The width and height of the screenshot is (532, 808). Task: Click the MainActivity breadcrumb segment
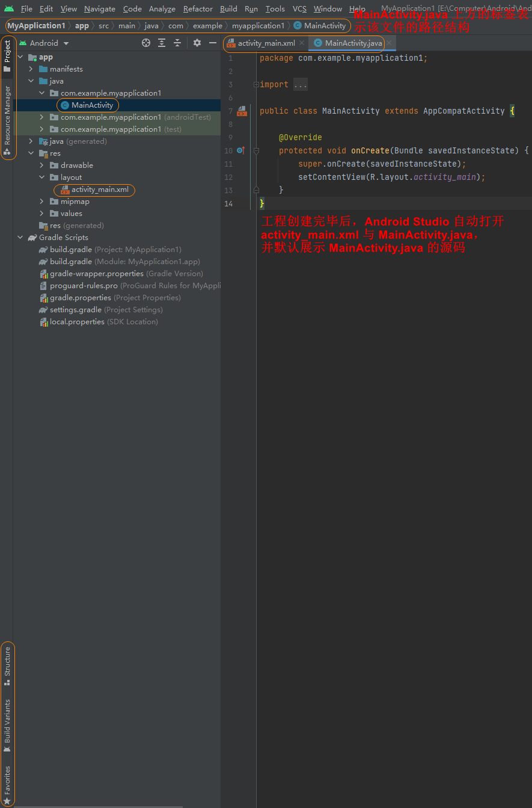pyautogui.click(x=320, y=26)
